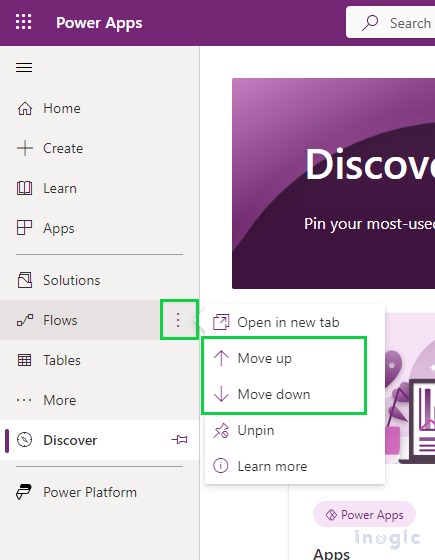Click the Unpin icon in menu

pyautogui.click(x=221, y=430)
